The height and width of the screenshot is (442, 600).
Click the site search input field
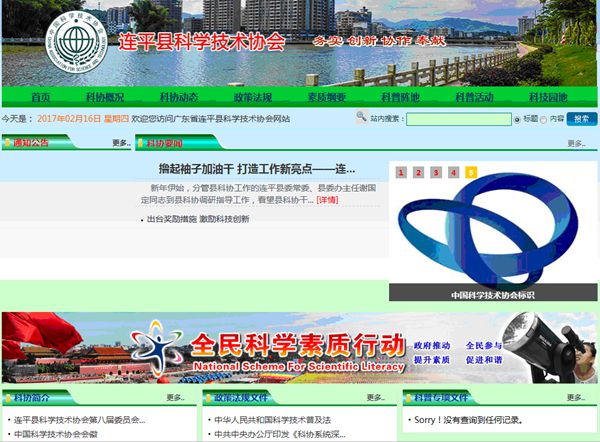pos(458,119)
